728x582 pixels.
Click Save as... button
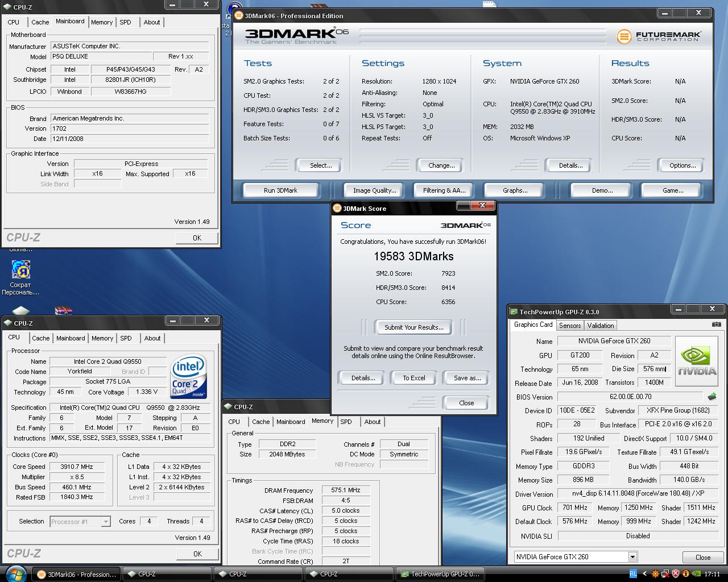(467, 378)
